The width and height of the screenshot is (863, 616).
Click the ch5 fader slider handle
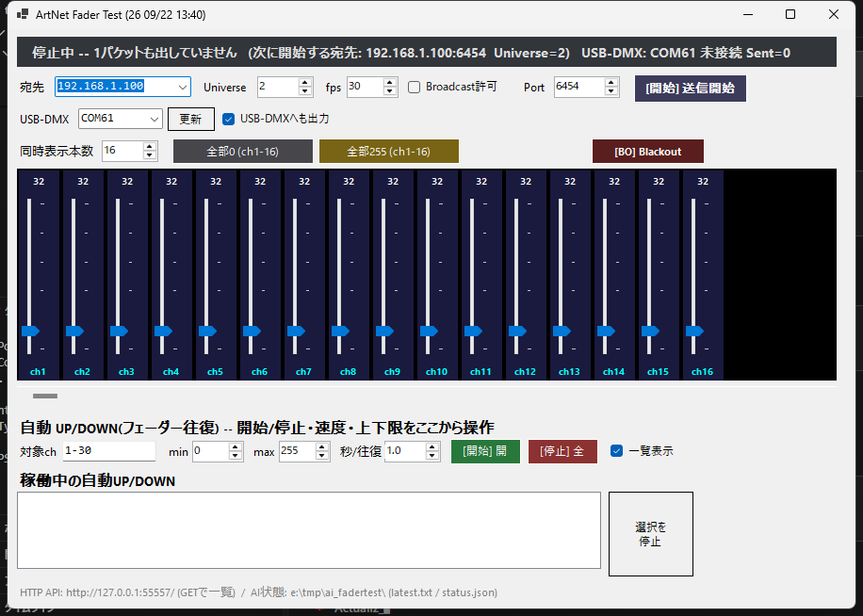click(x=207, y=332)
